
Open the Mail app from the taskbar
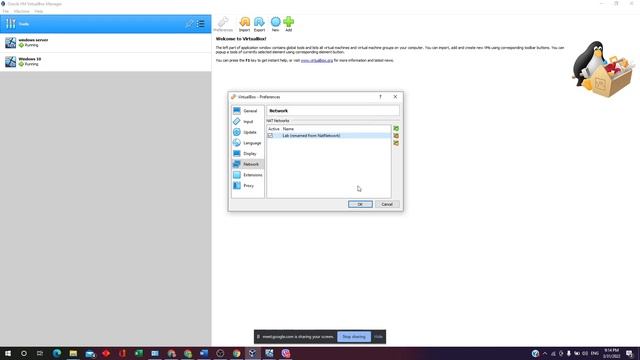[x=90, y=353]
